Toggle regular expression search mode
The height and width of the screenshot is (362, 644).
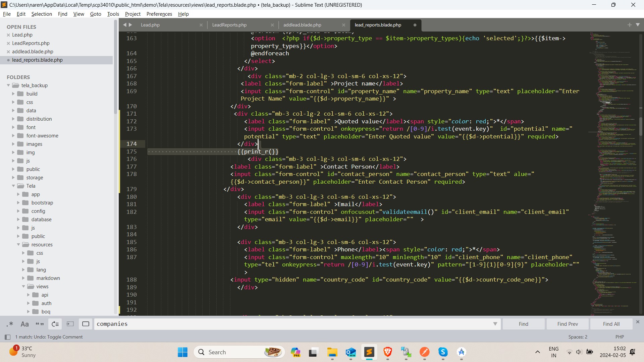tap(10, 324)
